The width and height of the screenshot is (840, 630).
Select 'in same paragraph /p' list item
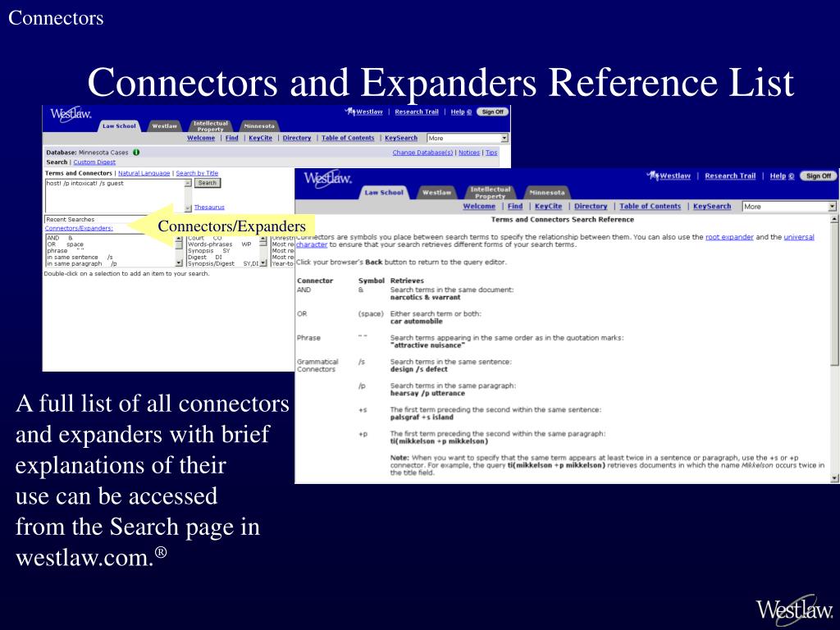[82, 263]
